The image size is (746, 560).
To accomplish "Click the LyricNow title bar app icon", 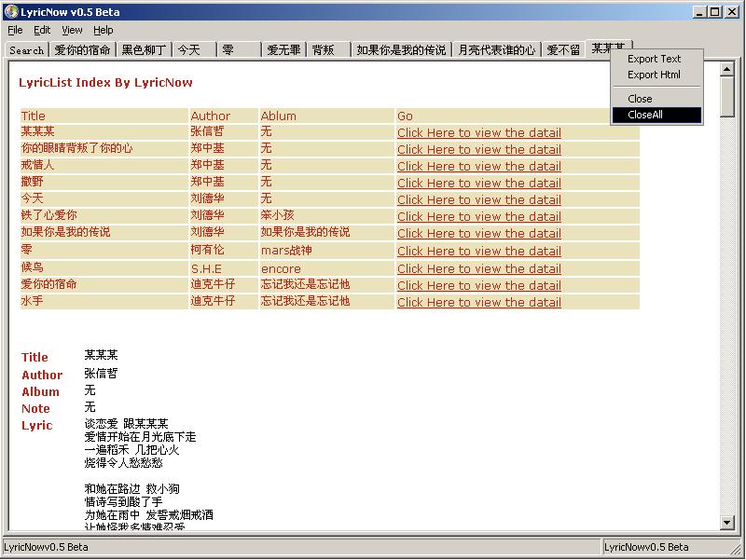I will (10, 12).
